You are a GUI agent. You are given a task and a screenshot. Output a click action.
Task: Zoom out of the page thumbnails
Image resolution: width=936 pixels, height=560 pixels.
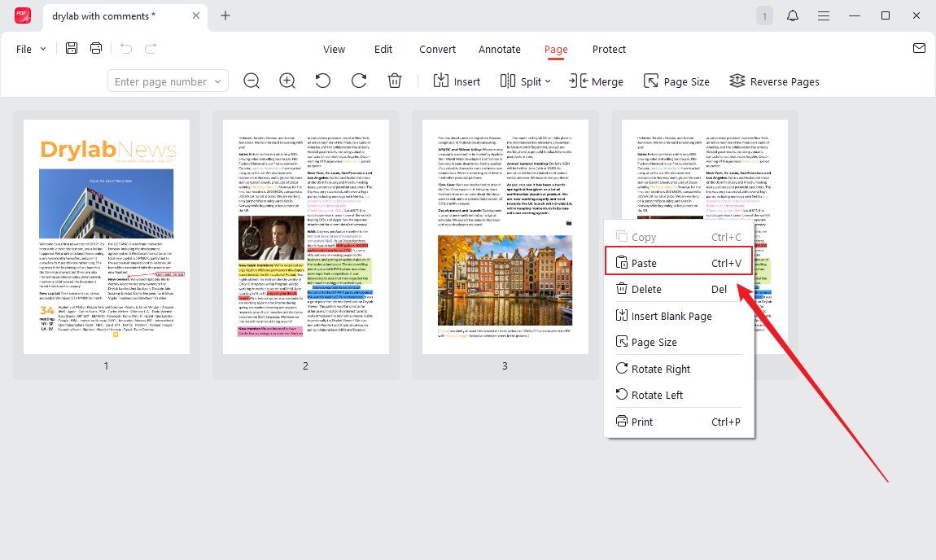pos(251,81)
